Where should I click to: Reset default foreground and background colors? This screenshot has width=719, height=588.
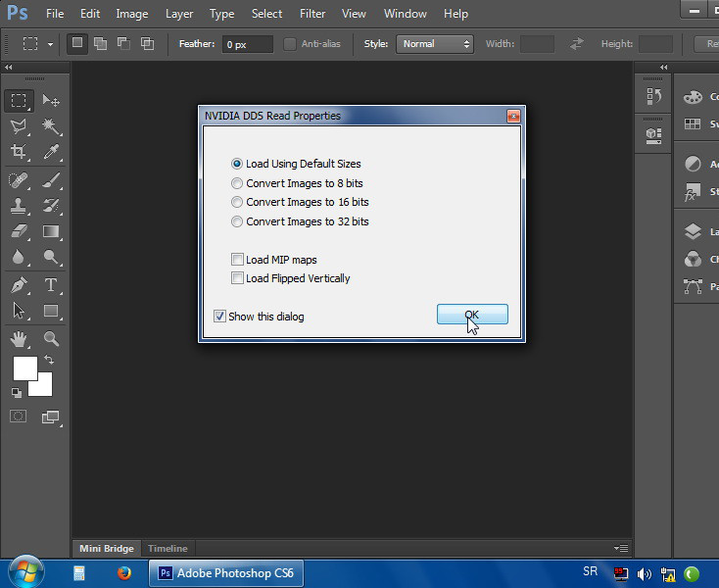17,393
